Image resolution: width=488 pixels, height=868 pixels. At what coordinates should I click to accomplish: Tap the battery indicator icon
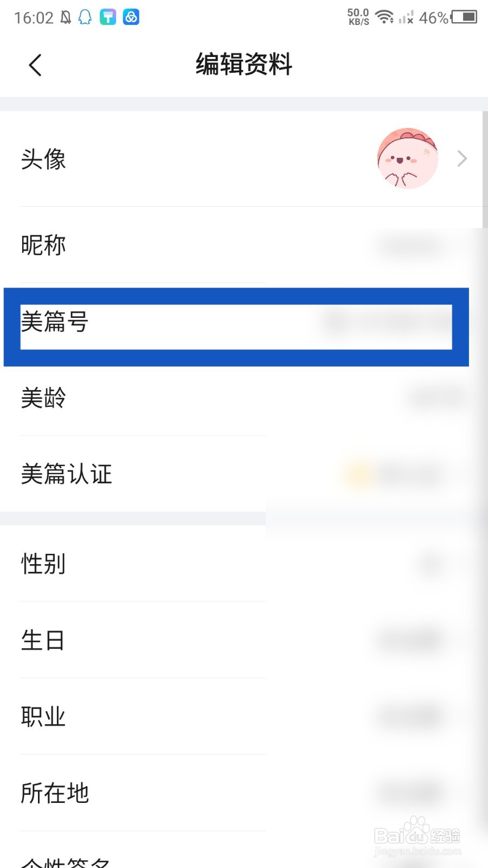(x=464, y=17)
